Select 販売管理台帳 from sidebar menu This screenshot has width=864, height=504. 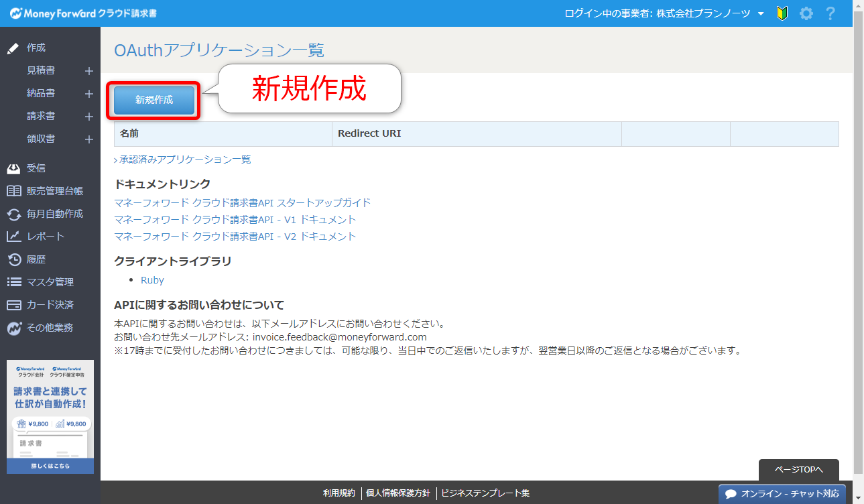pyautogui.click(x=55, y=191)
